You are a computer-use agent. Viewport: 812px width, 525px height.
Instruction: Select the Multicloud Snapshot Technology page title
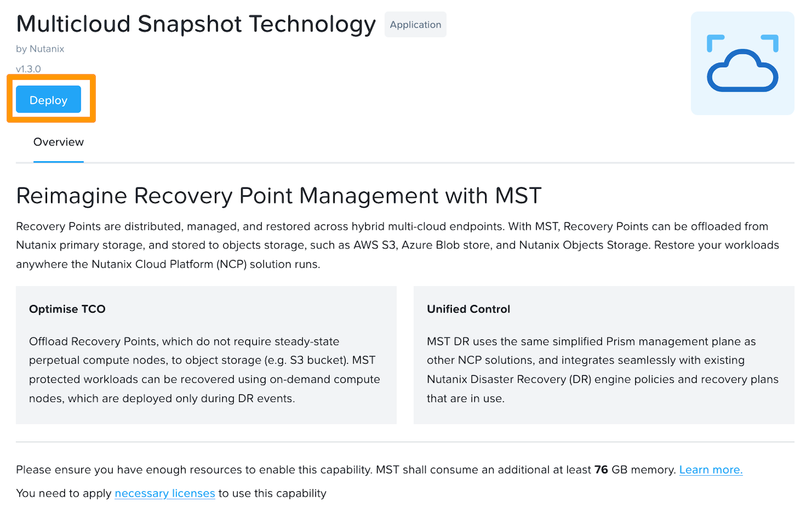[x=195, y=24]
